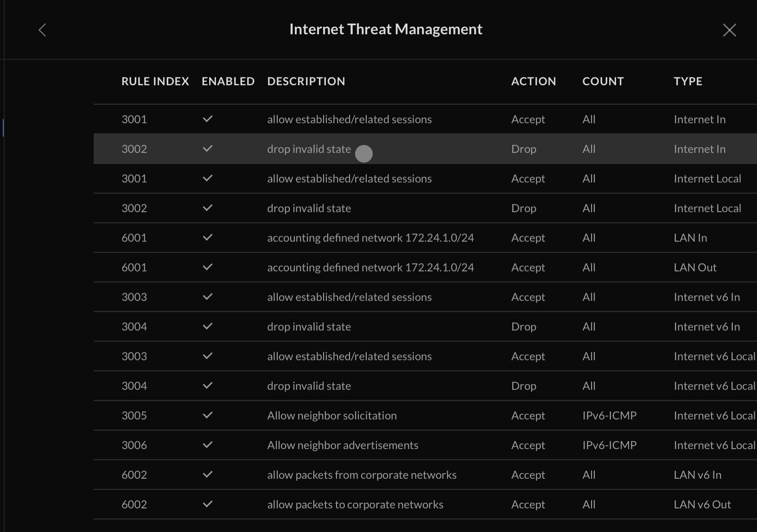Toggle enabled check for 3003 Internet v6 In rule
The width and height of the screenshot is (757, 532).
(208, 297)
